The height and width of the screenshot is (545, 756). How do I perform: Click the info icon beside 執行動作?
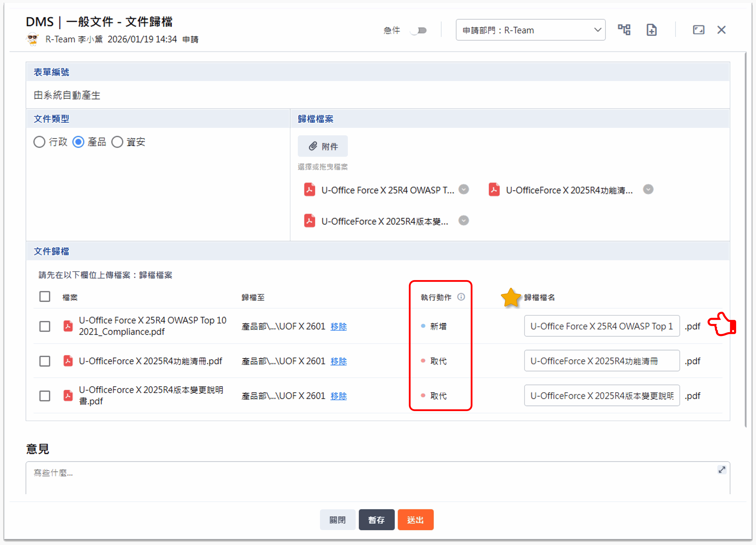[x=461, y=297]
